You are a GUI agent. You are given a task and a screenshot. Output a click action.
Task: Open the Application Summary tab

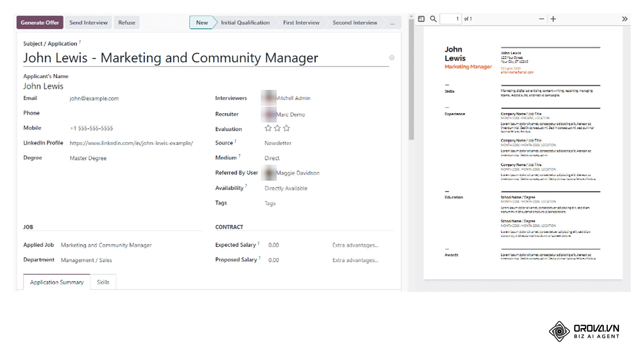[x=57, y=282]
